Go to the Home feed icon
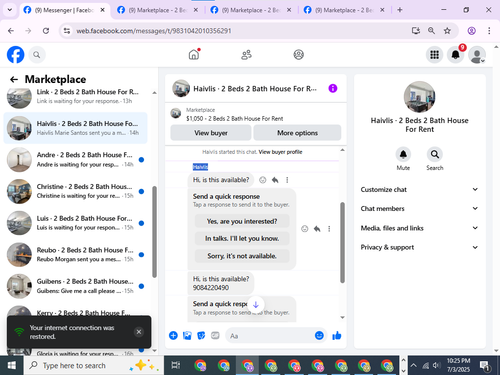 (x=194, y=54)
